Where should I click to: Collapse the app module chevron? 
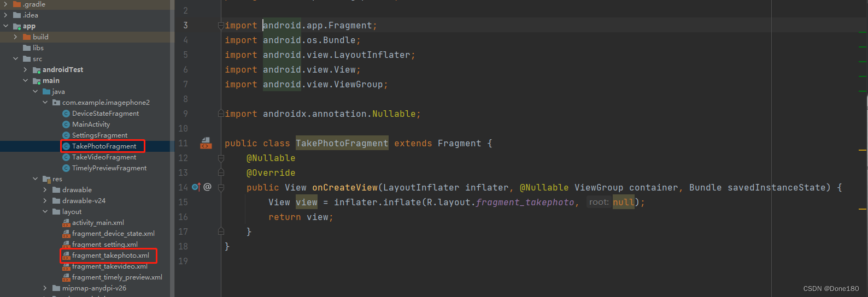click(x=5, y=26)
